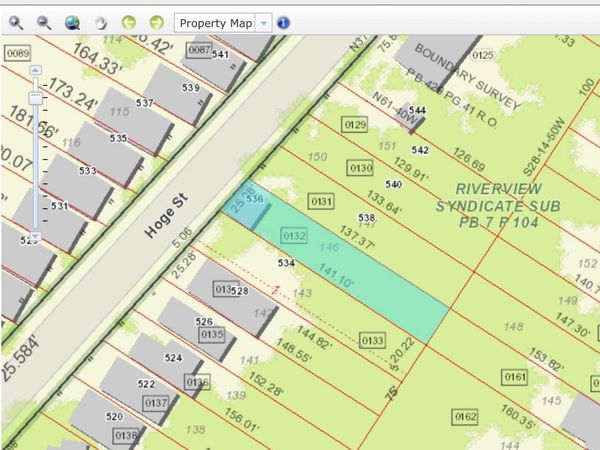The image size is (600, 450).
Task: Click parcel label 0129
Action: click(x=354, y=125)
